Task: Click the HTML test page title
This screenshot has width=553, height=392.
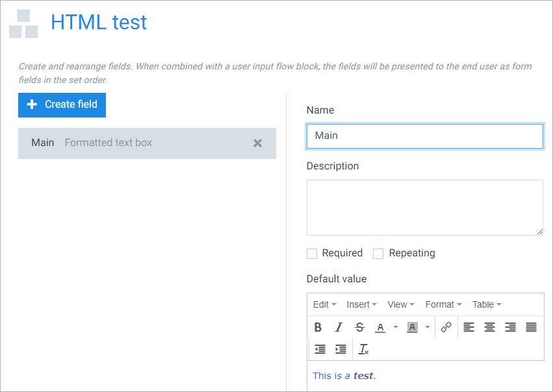Action: click(x=99, y=22)
